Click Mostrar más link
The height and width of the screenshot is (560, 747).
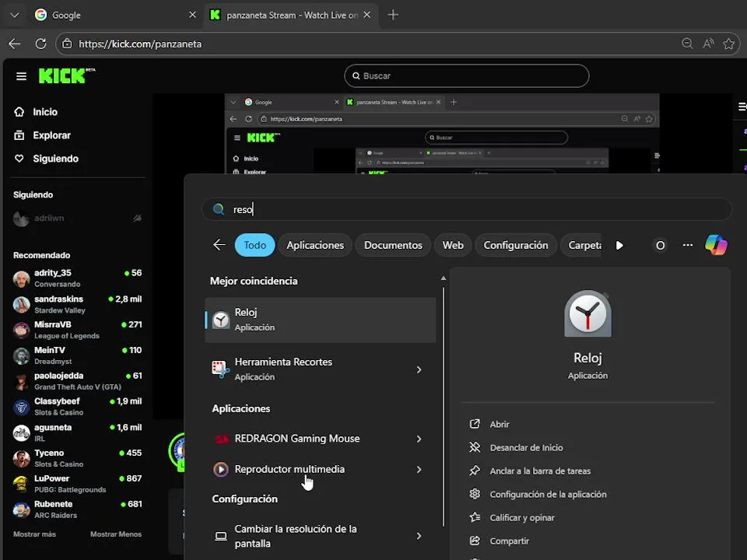coord(34,534)
